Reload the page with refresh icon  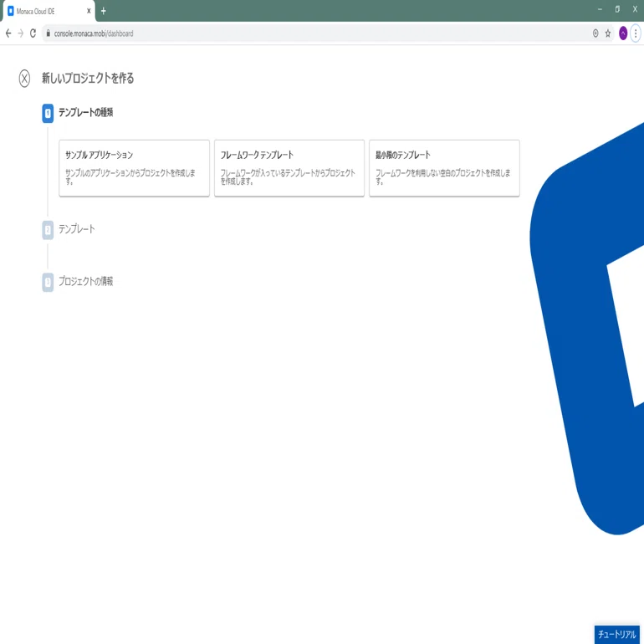(33, 33)
